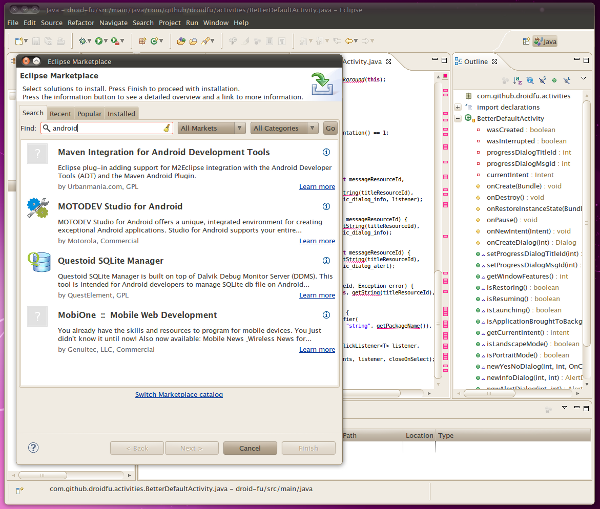Image resolution: width=600 pixels, height=509 pixels.
Task: Click the Search flashlight toolbar icon
Action: (206, 41)
